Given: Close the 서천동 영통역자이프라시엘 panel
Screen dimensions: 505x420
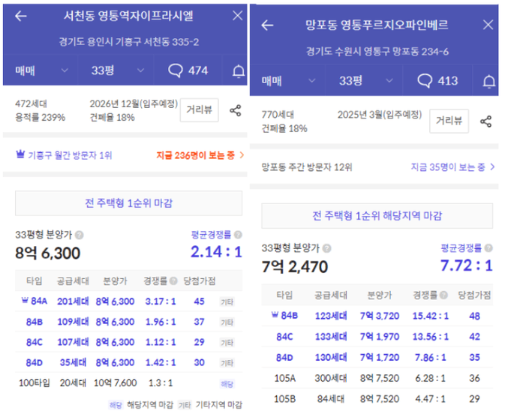Looking at the screenshot, I should [238, 16].
